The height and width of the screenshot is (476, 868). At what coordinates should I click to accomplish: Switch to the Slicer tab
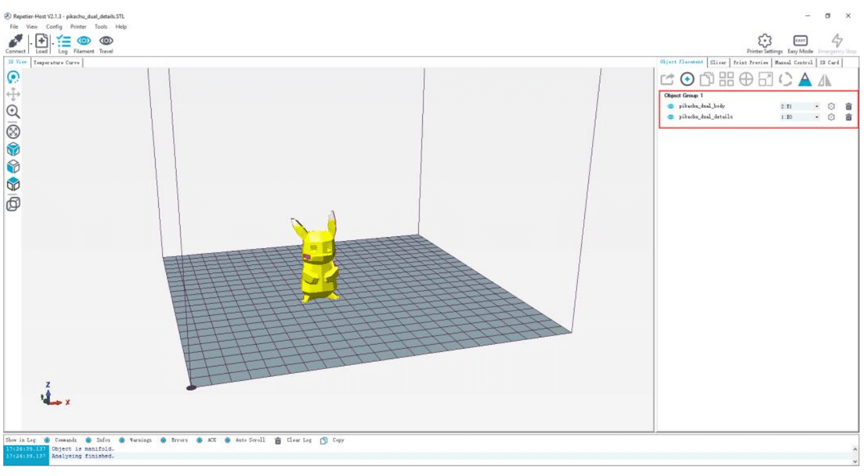(x=718, y=62)
